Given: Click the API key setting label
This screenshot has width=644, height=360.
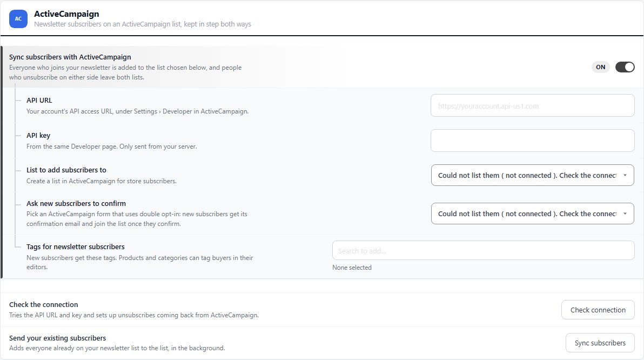Looking at the screenshot, I should [x=38, y=136].
